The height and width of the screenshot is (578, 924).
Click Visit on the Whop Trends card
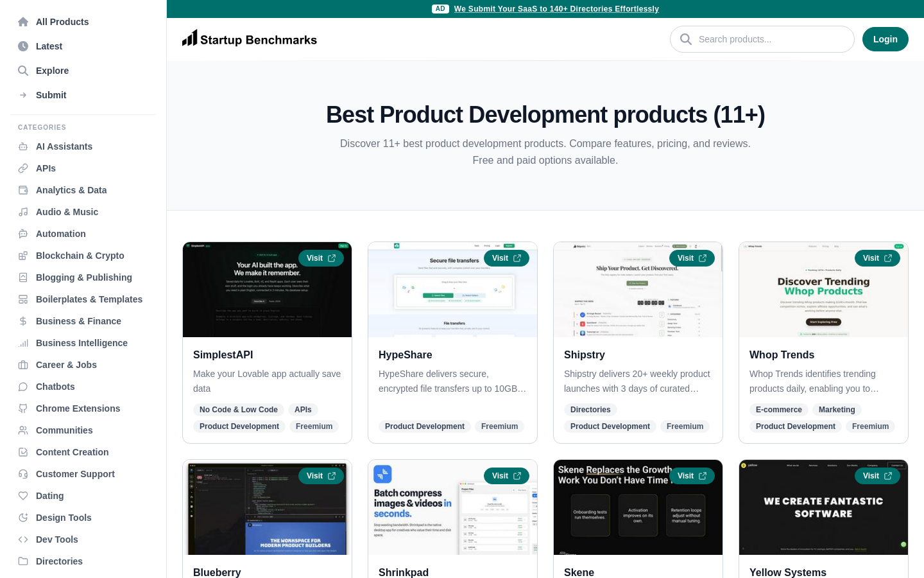click(877, 258)
